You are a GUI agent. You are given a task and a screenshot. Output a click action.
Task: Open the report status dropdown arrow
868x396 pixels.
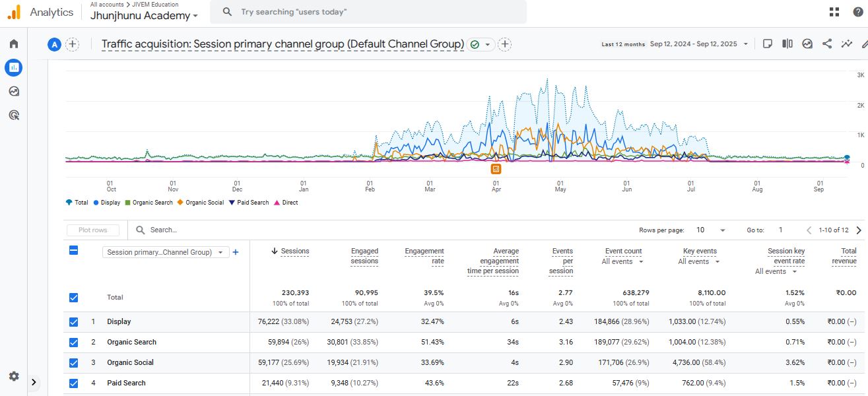488,44
